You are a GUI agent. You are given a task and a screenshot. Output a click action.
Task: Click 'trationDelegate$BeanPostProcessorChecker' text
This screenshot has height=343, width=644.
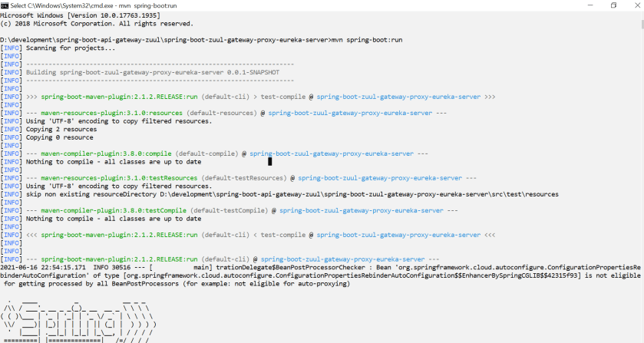291,267
